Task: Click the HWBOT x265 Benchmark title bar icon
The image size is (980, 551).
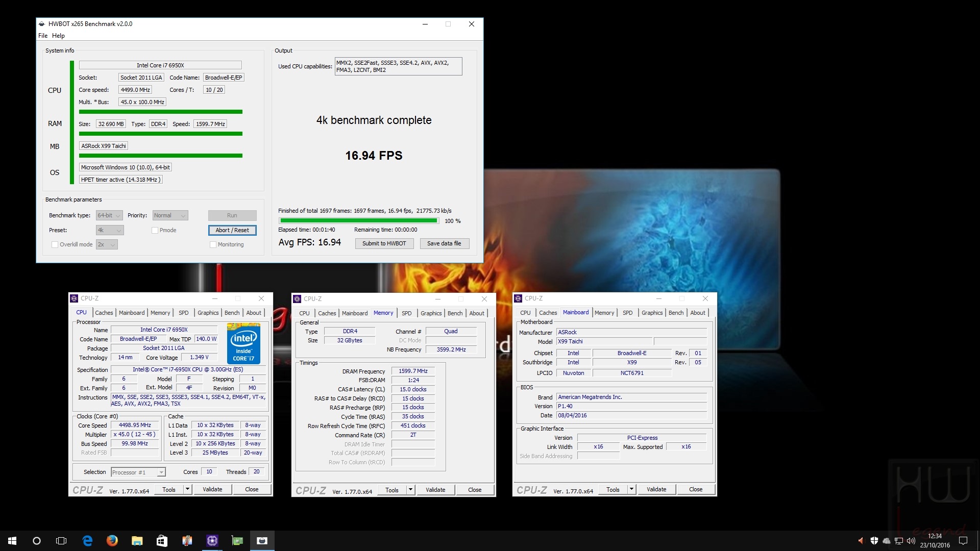Action: point(42,24)
